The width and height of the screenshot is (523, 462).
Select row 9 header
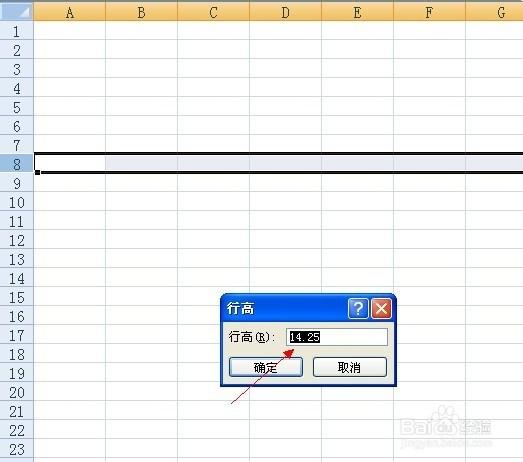[17, 183]
